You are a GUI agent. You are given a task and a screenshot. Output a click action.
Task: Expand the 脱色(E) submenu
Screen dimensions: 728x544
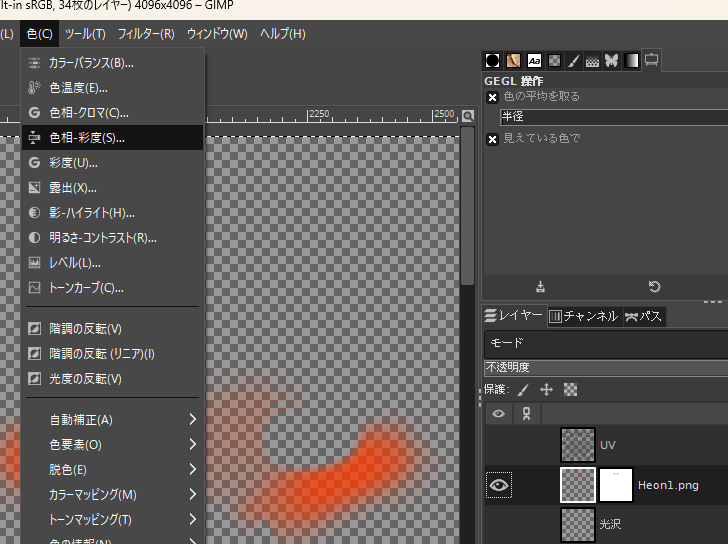[x=112, y=469]
